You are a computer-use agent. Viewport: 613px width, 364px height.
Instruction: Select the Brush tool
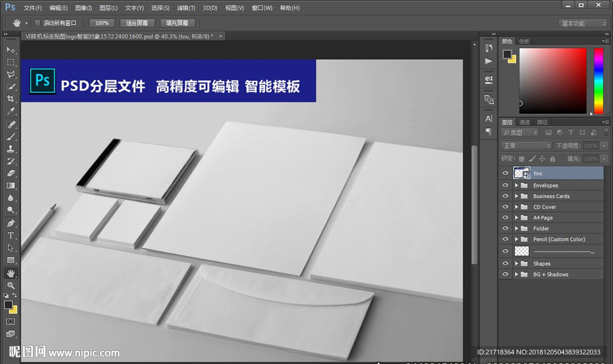pyautogui.click(x=10, y=136)
